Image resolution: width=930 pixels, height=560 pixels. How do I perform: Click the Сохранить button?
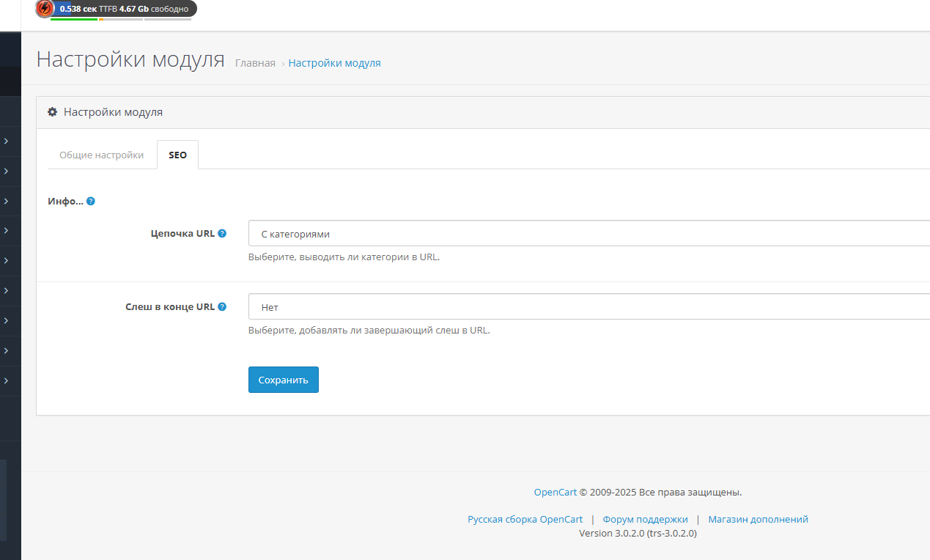284,380
